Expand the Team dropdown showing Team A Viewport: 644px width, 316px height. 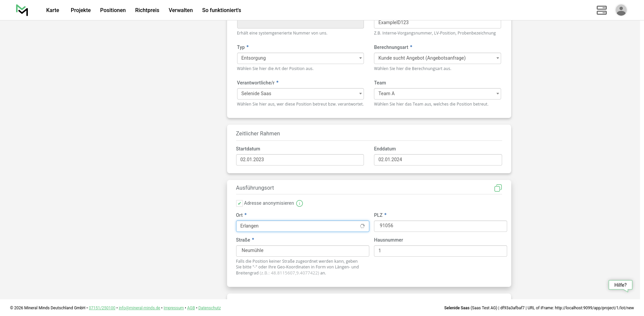[x=437, y=94]
